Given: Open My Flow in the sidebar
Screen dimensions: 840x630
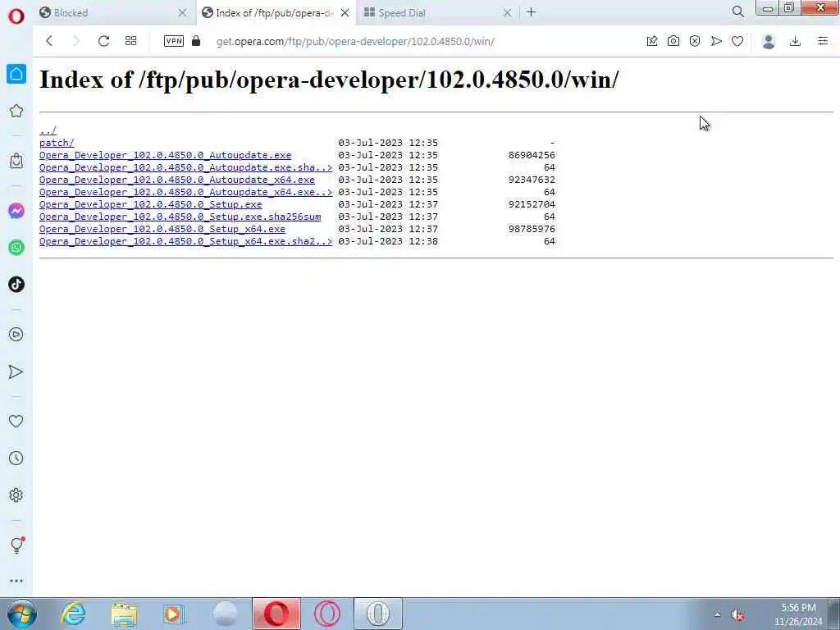Looking at the screenshot, I should click(x=16, y=372).
